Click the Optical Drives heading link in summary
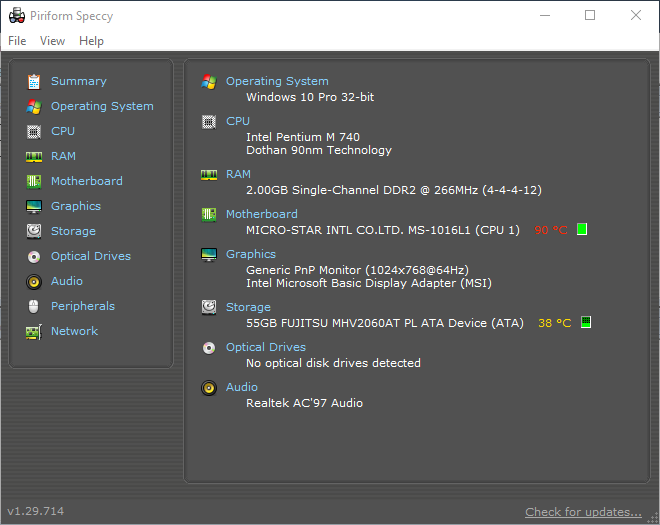Image resolution: width=660 pixels, height=525 pixels. tap(266, 347)
